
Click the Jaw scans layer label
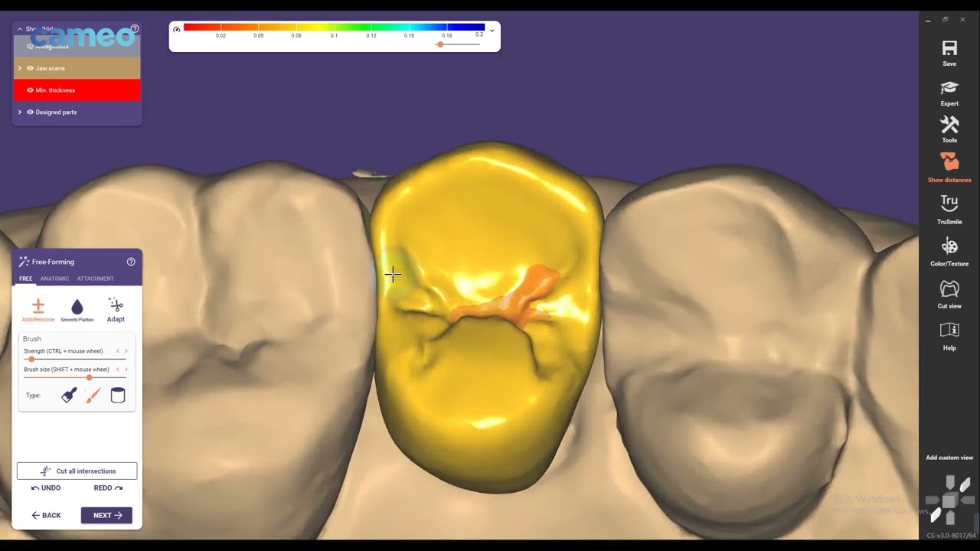50,68
